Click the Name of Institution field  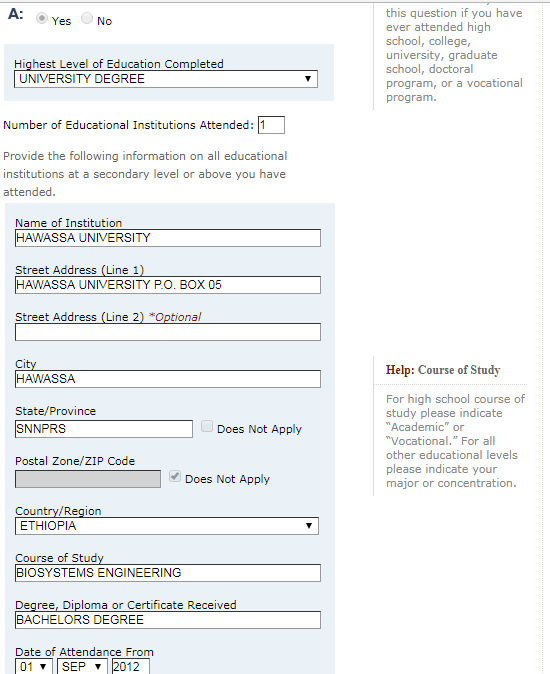(168, 238)
